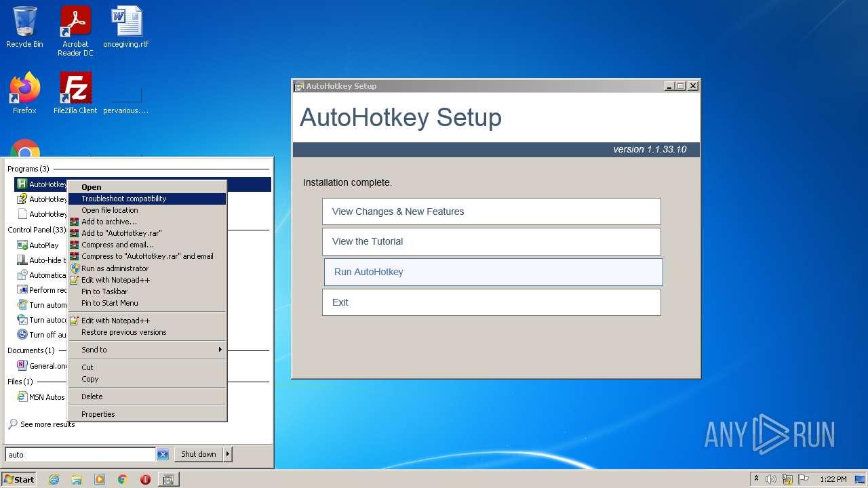Open oncegiving.rtf desktop file
The width and height of the screenshot is (868, 488).
tap(126, 27)
